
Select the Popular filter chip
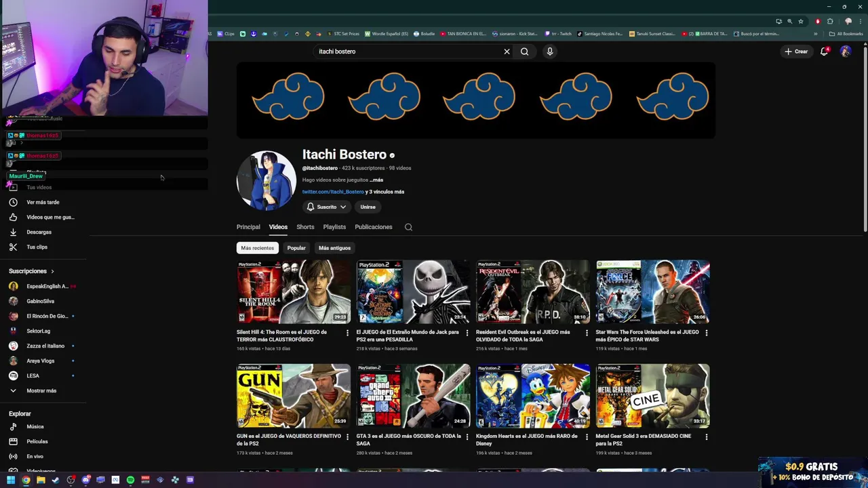coord(296,248)
